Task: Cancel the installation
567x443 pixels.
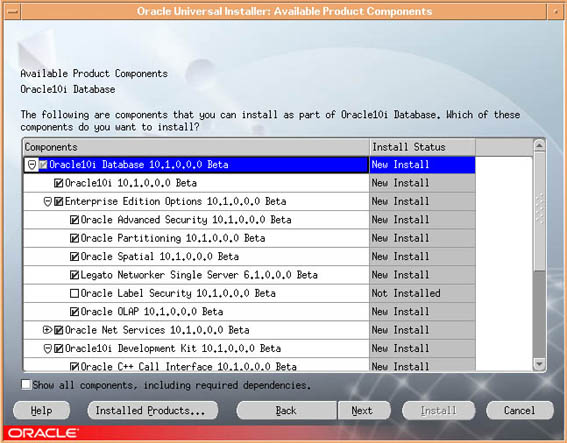Action: pyautogui.click(x=520, y=410)
